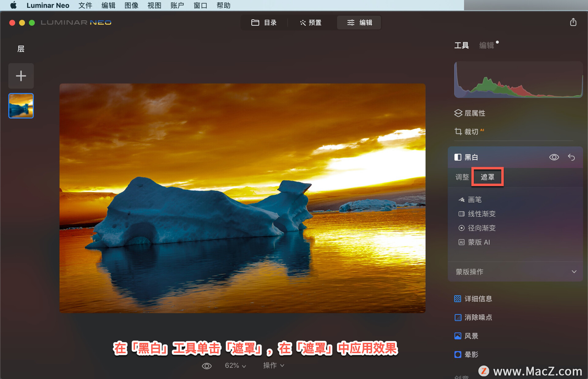
Task: Open 详细信息 details tool
Action: point(473,299)
